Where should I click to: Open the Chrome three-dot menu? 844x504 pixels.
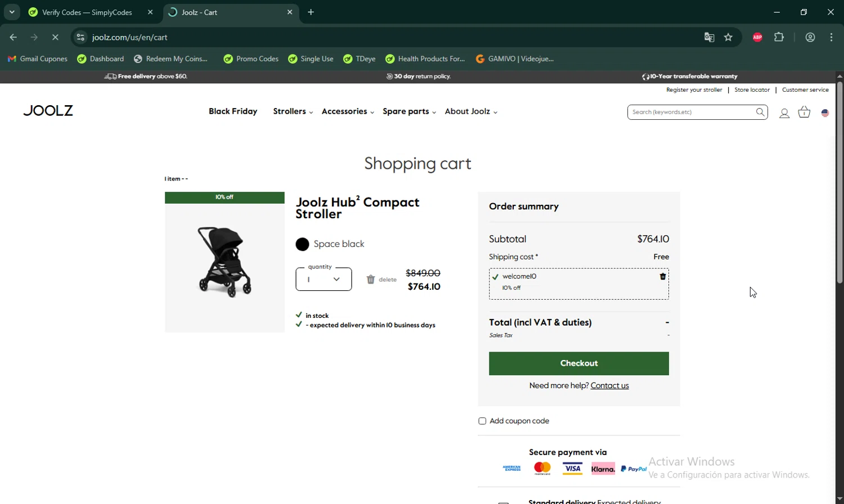click(832, 38)
